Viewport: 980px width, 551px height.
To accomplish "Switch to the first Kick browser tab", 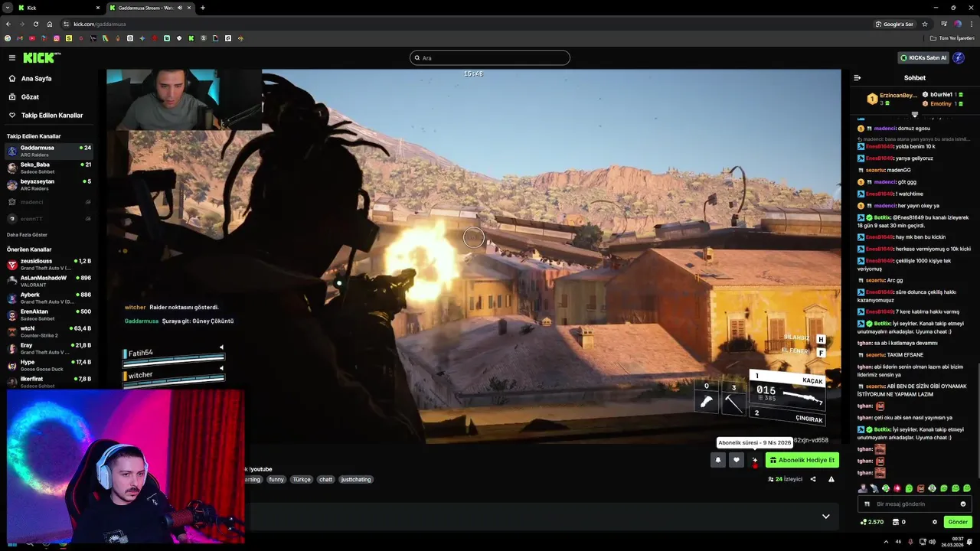I will (x=57, y=8).
